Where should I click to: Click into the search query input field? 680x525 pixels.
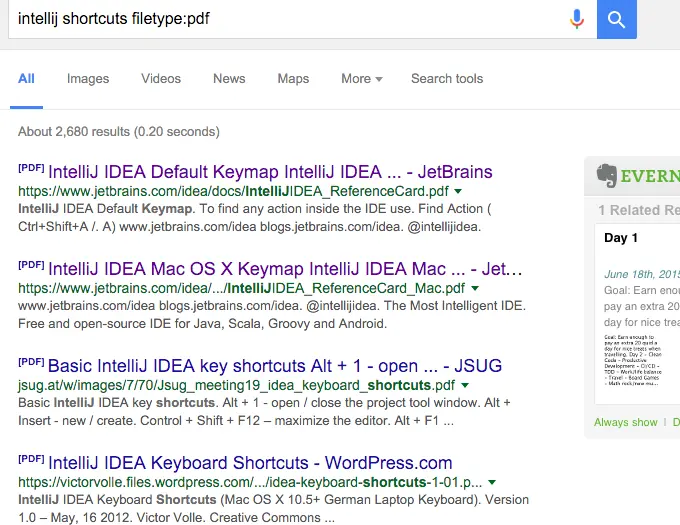(x=280, y=19)
